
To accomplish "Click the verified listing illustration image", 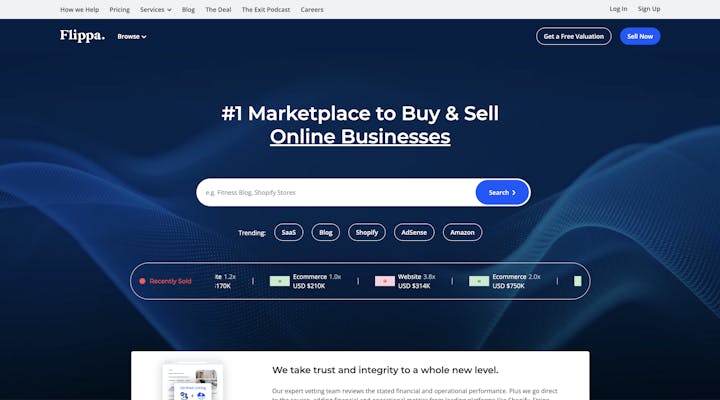I will point(192,381).
